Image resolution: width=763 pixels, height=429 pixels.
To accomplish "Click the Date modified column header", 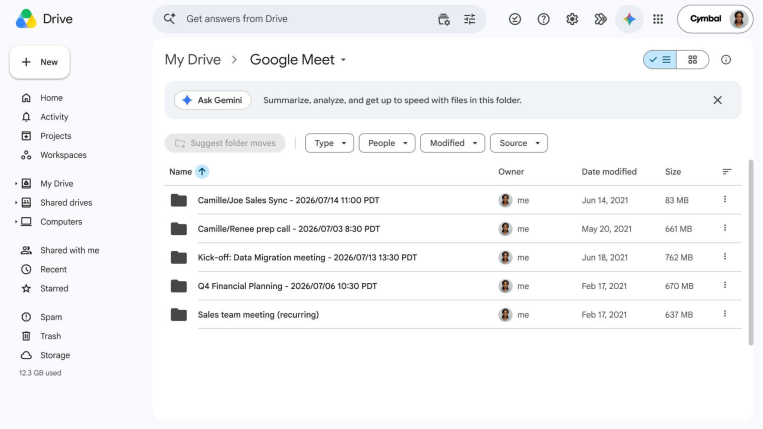I will coord(609,172).
